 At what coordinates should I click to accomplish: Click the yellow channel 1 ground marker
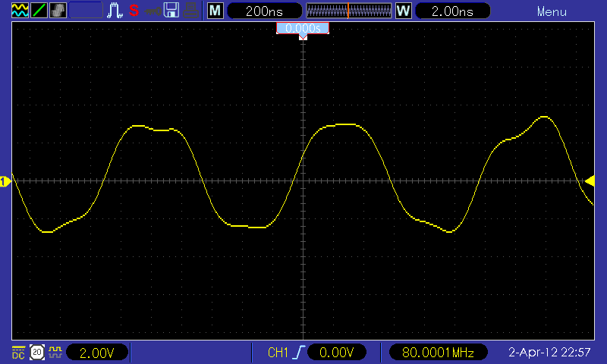tap(5, 181)
